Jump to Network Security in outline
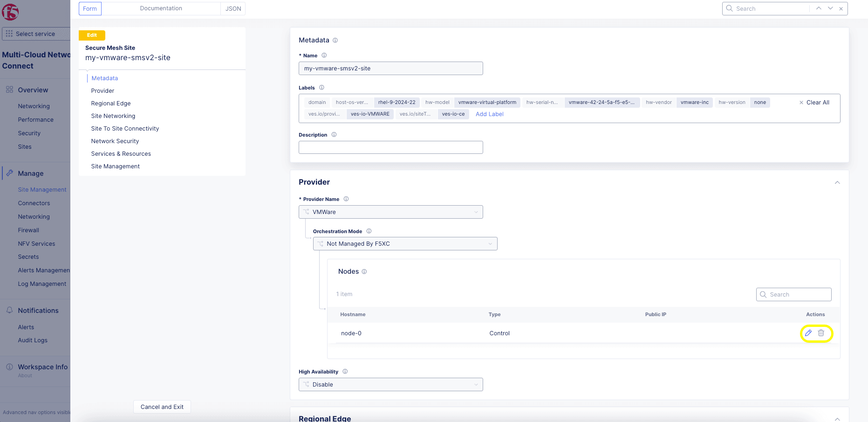868x422 pixels. [115, 141]
